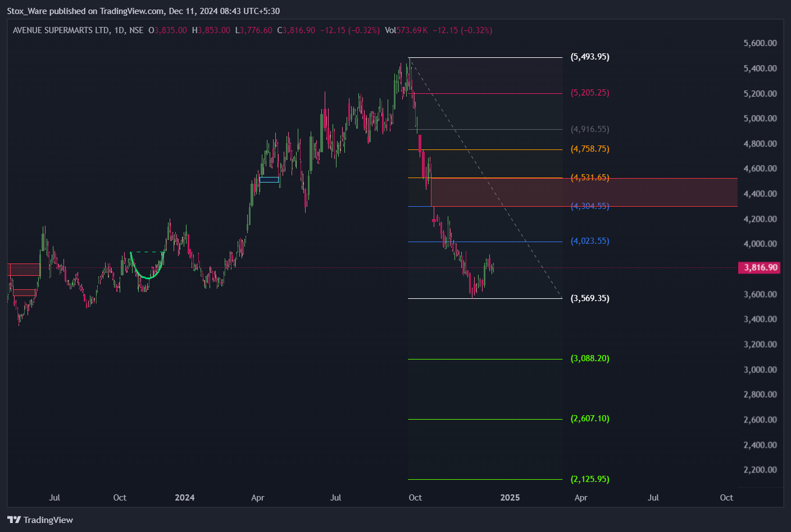Click 5,000.00 on the price axis
The image size is (791, 532).
pos(760,119)
